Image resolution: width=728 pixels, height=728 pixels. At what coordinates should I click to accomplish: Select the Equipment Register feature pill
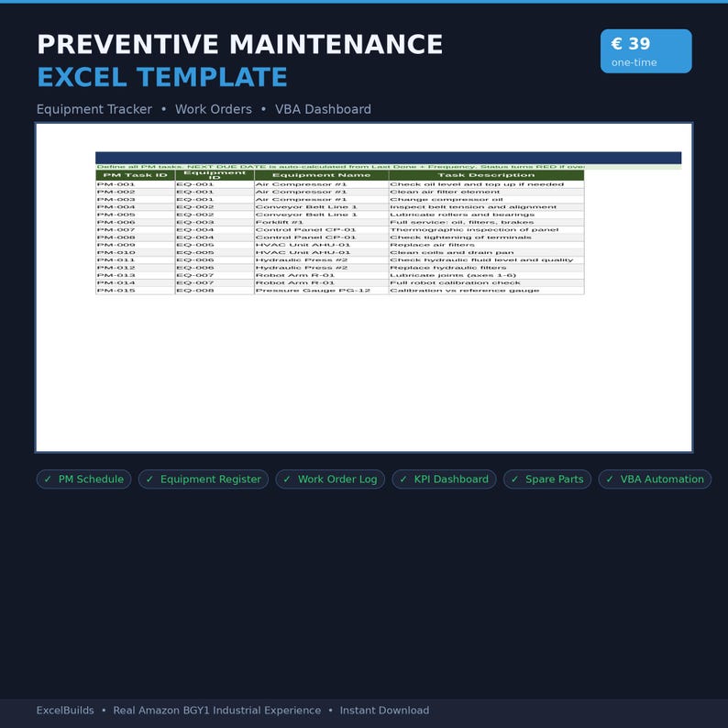click(x=204, y=480)
